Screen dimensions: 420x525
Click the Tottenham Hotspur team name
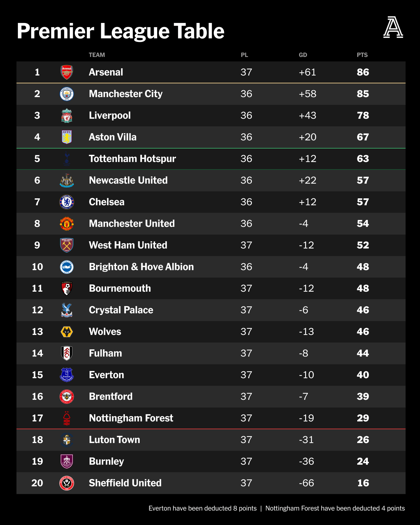(132, 159)
